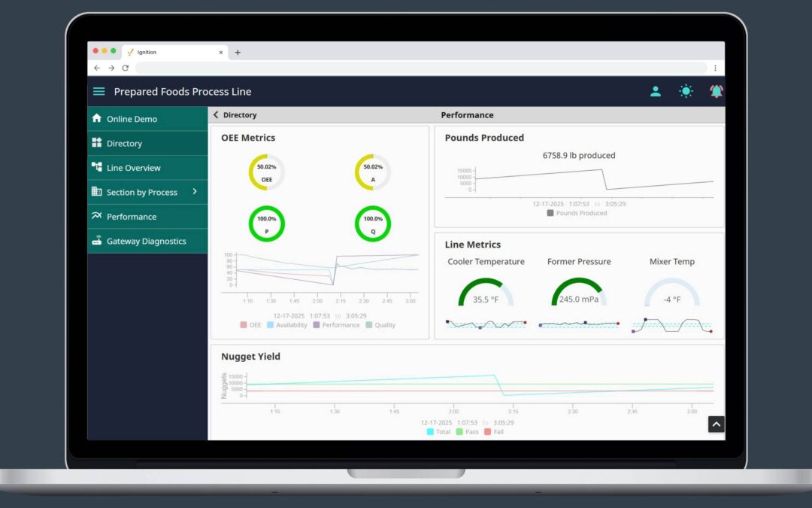The image size is (812, 508).
Task: Click the scroll-to-top arrow button
Action: [x=716, y=424]
